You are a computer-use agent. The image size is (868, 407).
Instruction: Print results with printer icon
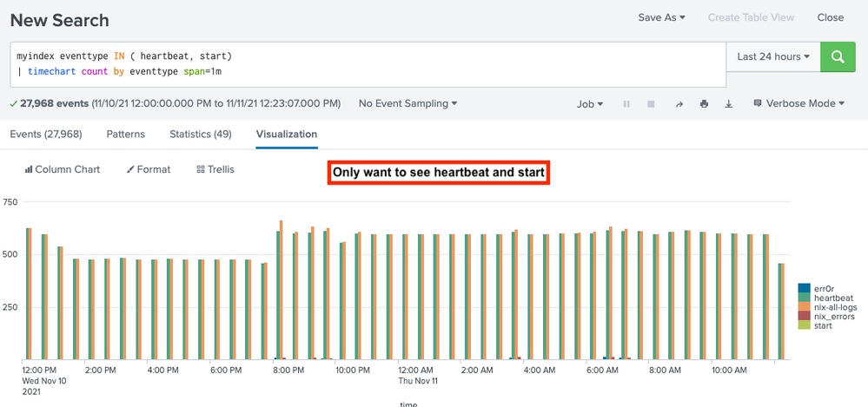pos(704,103)
